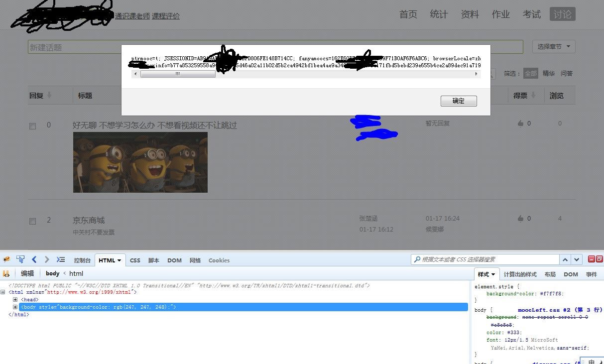Select body in the Firebug breadcrumb
Screen dimensions: 604x364
52,273
